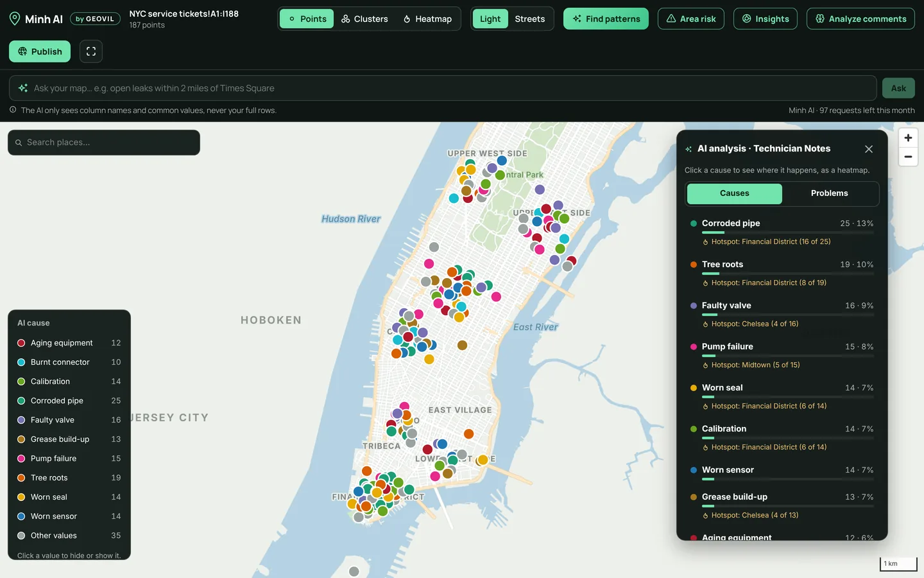Screen dimensions: 924x578
Task: Switch map view to Heatmap mode
Action: point(427,19)
